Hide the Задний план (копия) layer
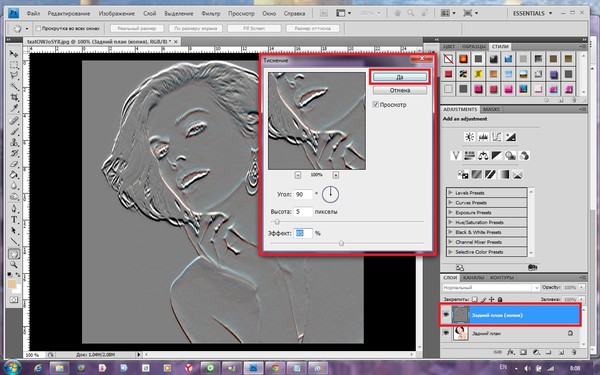The height and width of the screenshot is (375, 600). point(446,315)
